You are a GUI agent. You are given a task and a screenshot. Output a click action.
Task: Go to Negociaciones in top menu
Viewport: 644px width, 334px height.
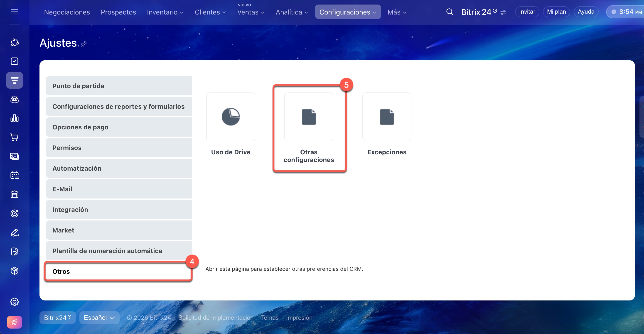tap(67, 12)
